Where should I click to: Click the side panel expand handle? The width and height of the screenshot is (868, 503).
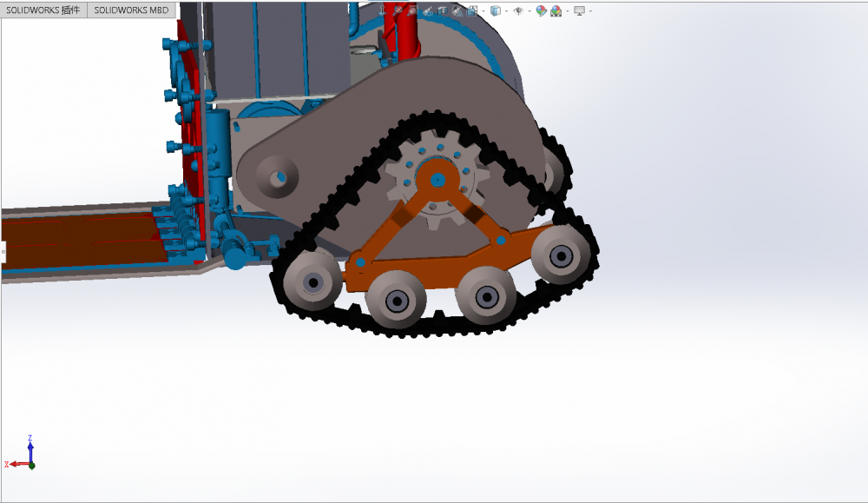(x=3, y=252)
